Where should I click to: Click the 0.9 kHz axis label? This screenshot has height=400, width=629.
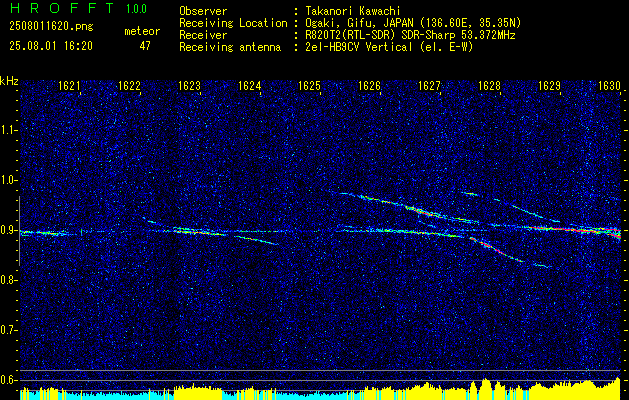(9, 230)
